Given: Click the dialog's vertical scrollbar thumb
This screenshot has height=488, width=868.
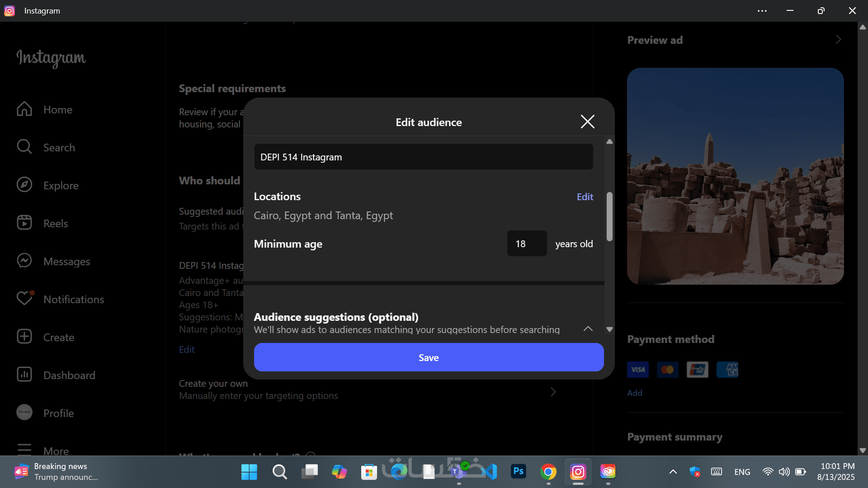Looking at the screenshot, I should click(x=609, y=217).
